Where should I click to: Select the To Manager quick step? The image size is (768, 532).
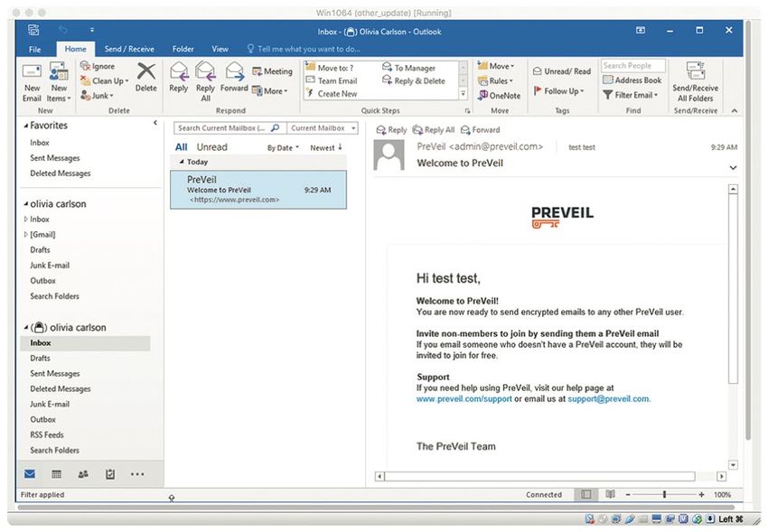[x=409, y=68]
